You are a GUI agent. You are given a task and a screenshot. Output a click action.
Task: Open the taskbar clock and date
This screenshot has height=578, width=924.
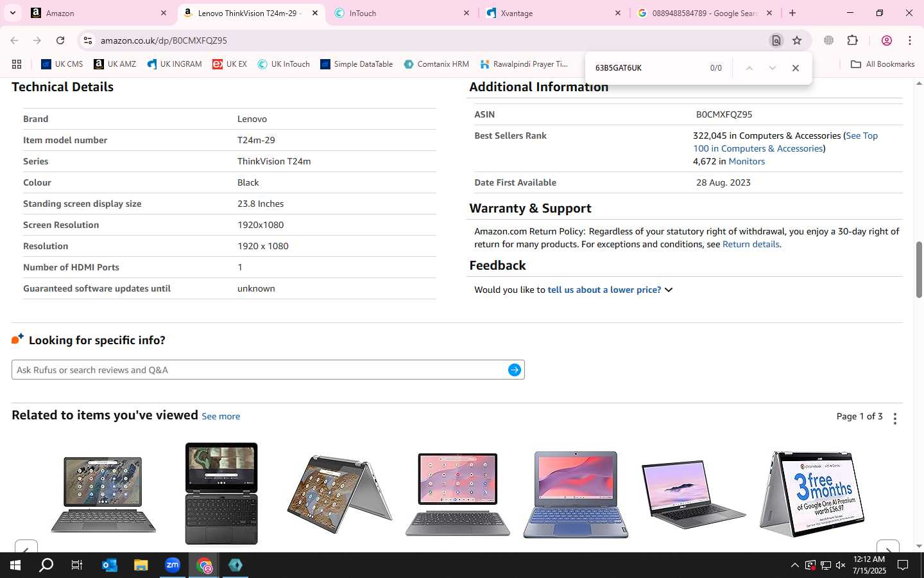coord(869,565)
